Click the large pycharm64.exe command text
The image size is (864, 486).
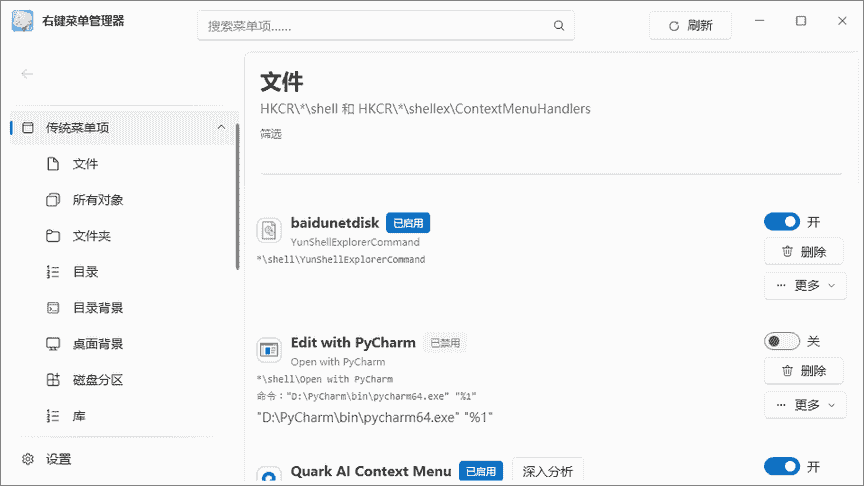point(375,417)
